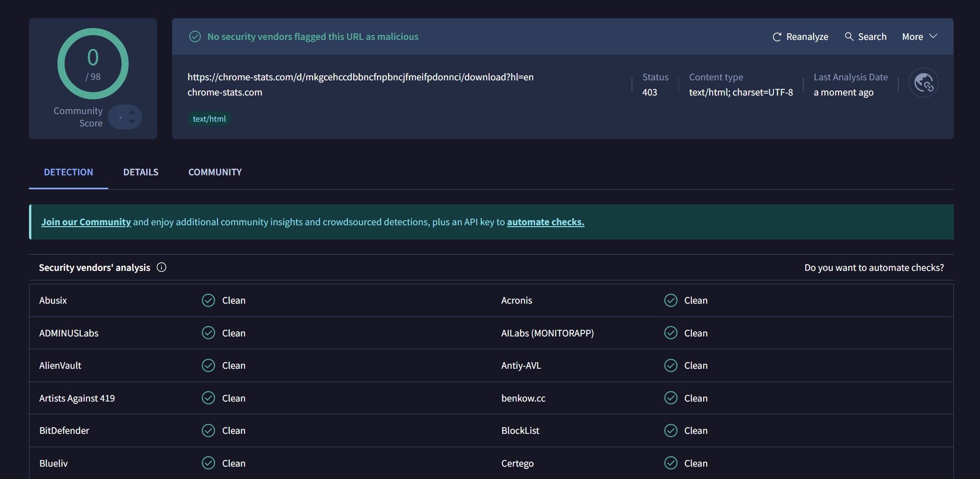The width and height of the screenshot is (980, 479).
Task: Click the text/html tag chip
Action: [x=209, y=119]
